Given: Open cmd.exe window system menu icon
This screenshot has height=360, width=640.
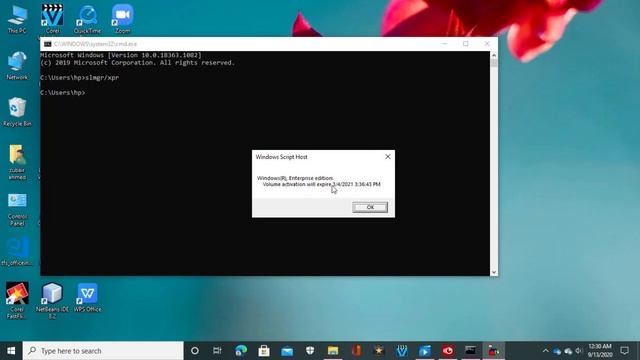Looking at the screenshot, I should point(47,44).
